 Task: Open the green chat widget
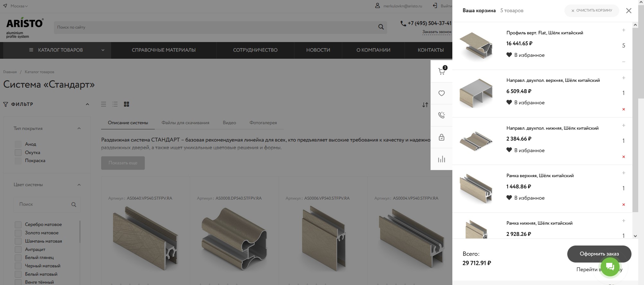pos(610,267)
